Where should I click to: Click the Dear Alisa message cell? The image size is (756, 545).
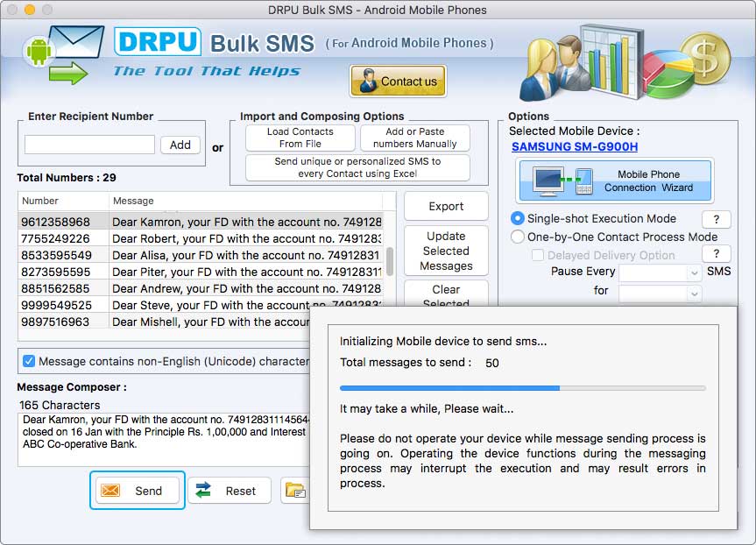tap(246, 255)
